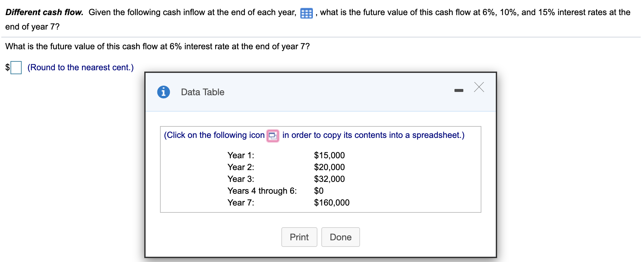This screenshot has height=262, width=644.
Task: Click the Years 4 through 6: label
Action: 262,191
